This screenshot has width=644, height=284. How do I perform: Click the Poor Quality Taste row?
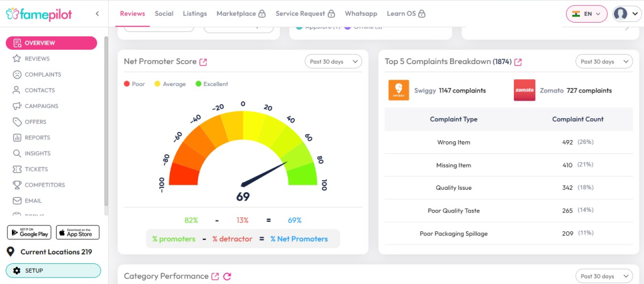point(509,210)
